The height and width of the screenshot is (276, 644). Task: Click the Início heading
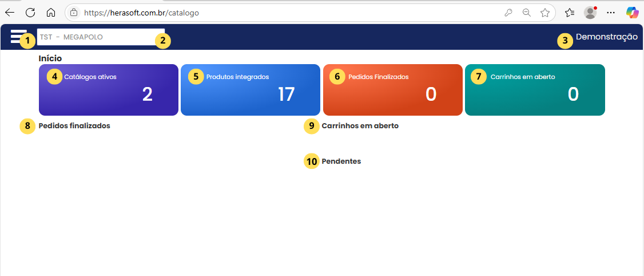point(50,58)
